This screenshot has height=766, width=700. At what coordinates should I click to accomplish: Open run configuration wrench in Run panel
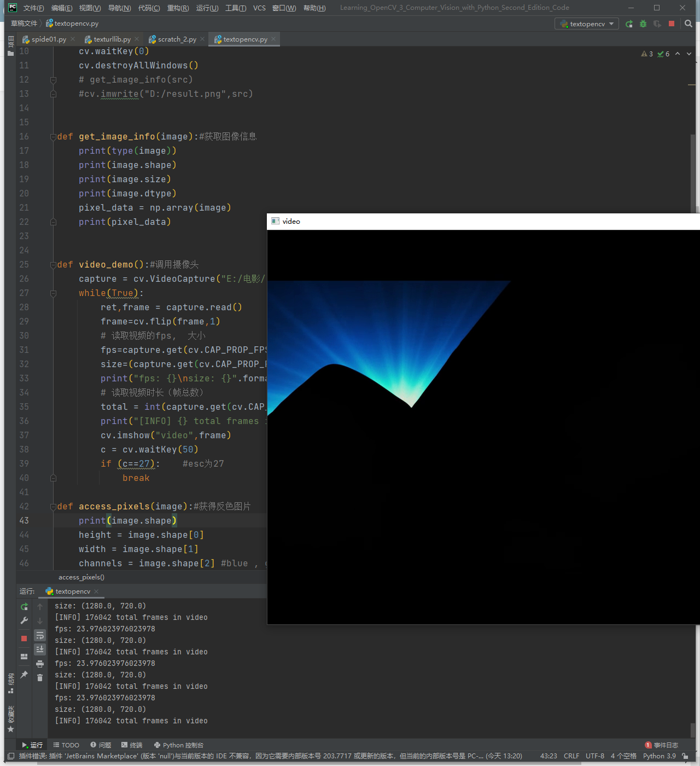coord(24,620)
